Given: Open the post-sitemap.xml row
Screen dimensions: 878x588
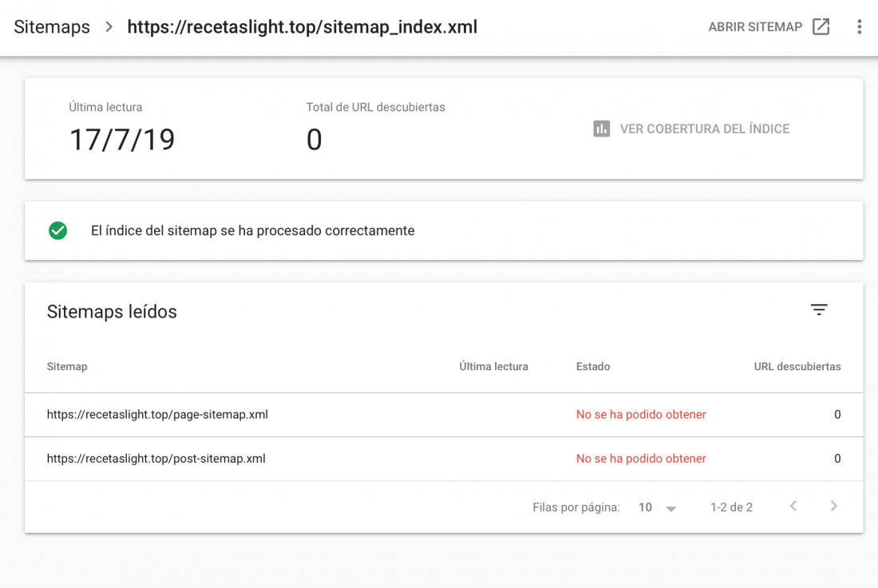Looking at the screenshot, I should 444,459.
